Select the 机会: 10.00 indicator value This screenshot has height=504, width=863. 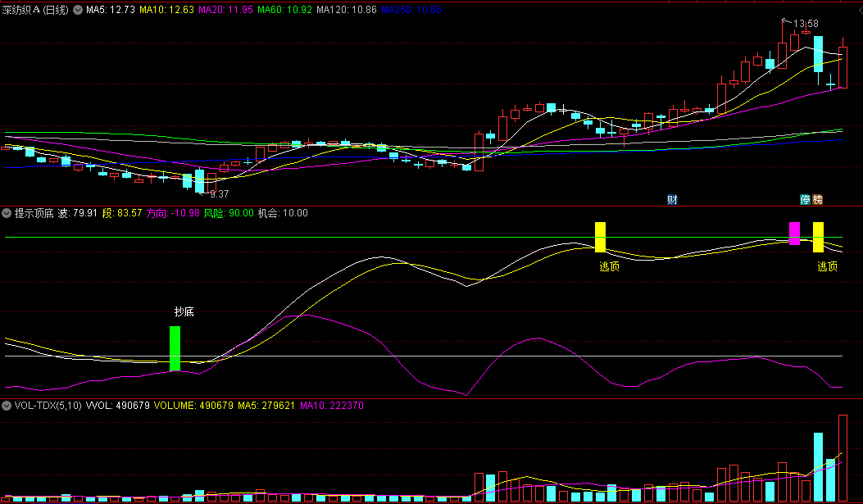tap(283, 213)
